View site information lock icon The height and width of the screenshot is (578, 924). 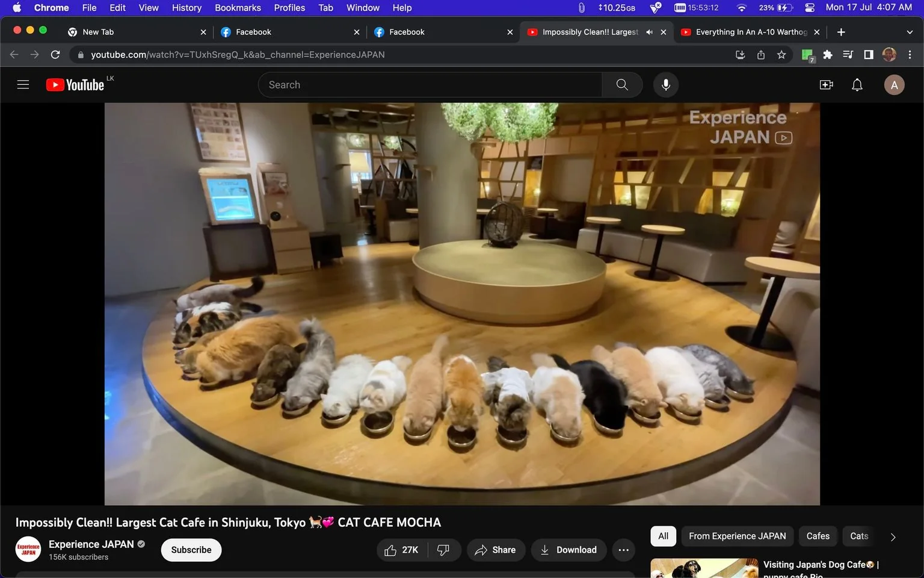[81, 55]
